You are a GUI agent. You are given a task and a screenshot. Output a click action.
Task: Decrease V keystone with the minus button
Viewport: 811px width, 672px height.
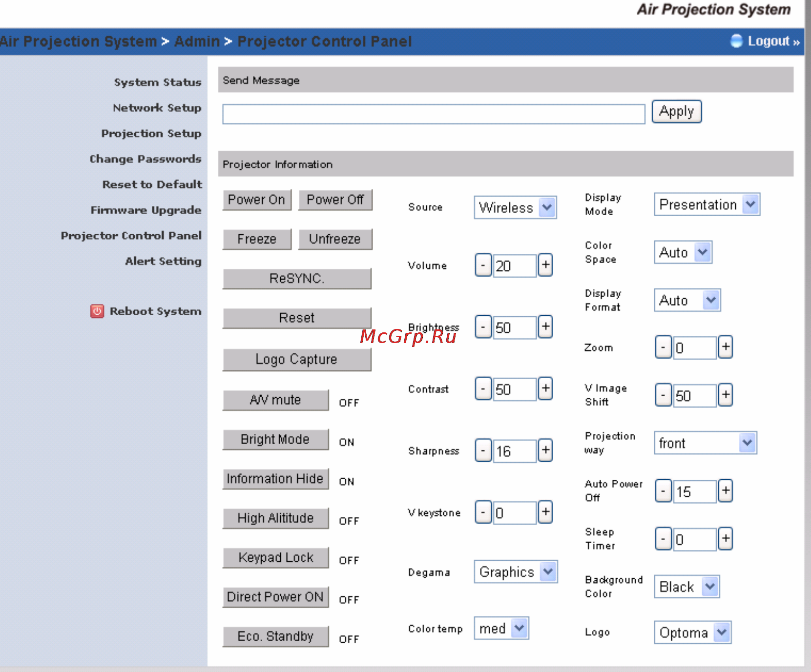tap(483, 512)
